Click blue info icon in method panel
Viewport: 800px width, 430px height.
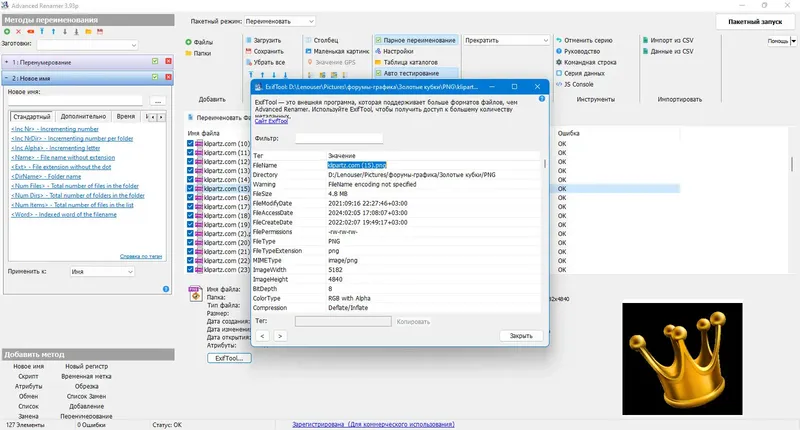click(166, 289)
